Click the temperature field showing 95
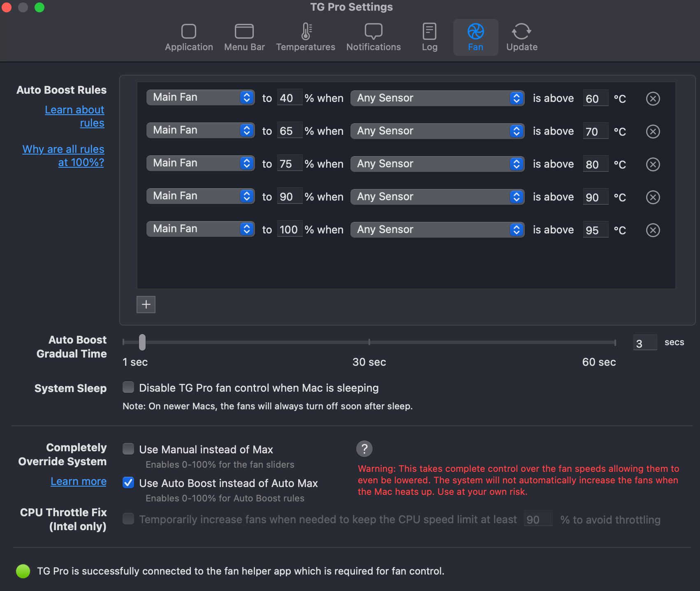 pos(596,230)
